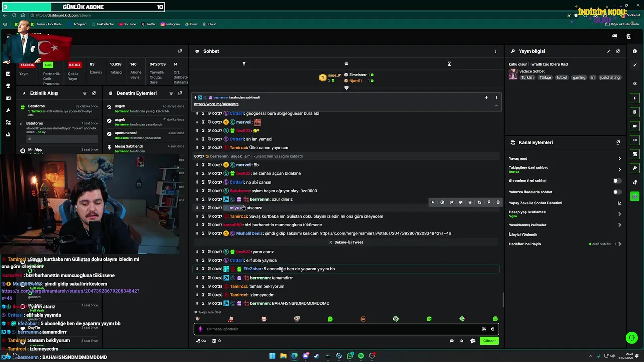Select the Drive bookmark
The height and width of the screenshot is (362, 644).
click(x=191, y=24)
